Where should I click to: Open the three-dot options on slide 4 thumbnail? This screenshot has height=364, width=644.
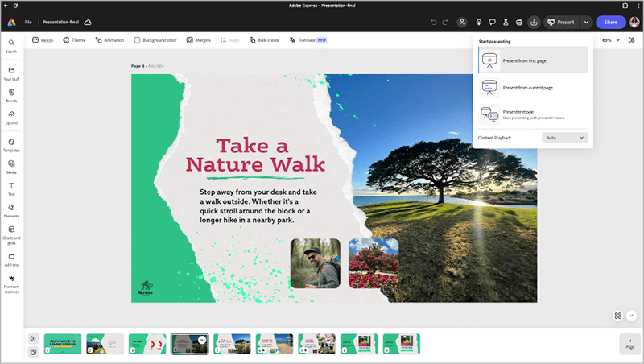(x=202, y=340)
